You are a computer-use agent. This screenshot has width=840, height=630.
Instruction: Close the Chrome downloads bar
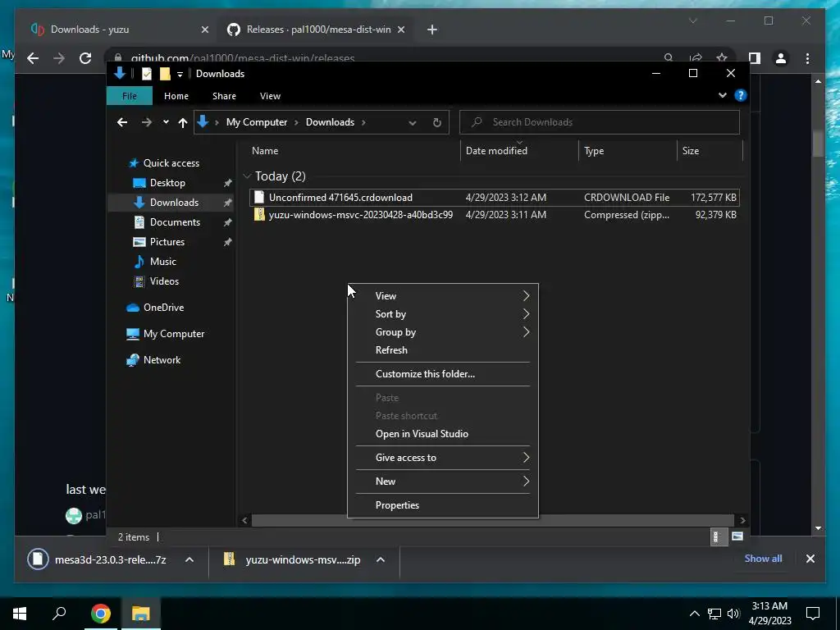[x=810, y=559]
